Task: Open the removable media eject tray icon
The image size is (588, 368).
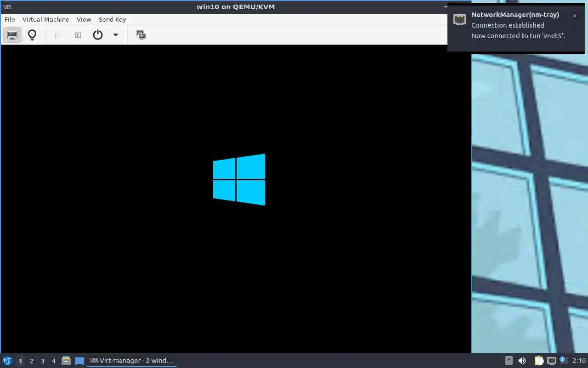Action: pos(509,361)
